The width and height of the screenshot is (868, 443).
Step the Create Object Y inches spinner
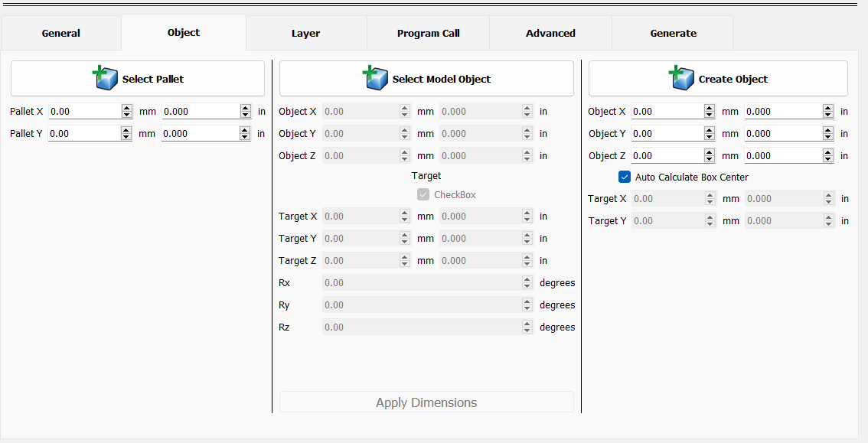tap(828, 134)
